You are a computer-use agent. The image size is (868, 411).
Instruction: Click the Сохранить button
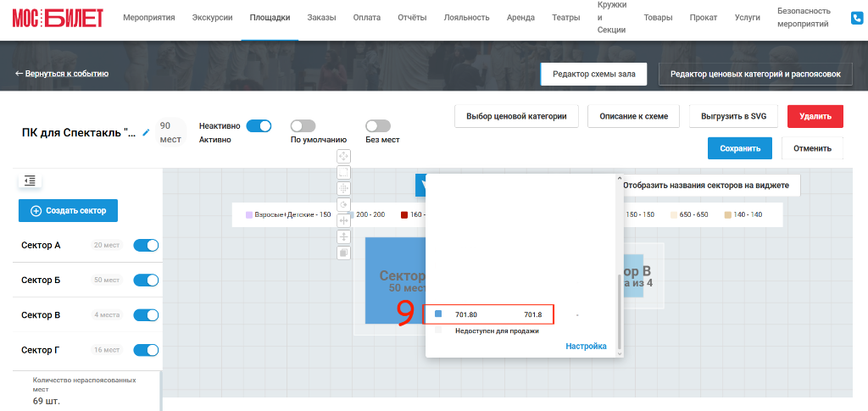(739, 148)
